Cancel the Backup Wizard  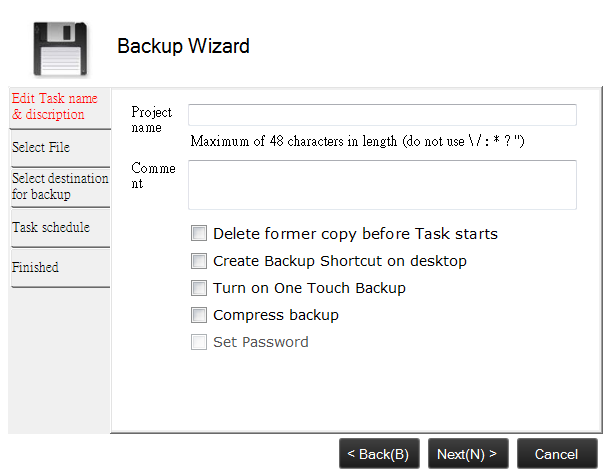pyautogui.click(x=556, y=454)
